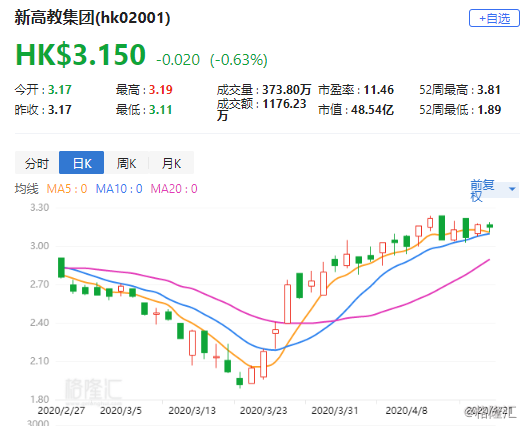This screenshot has height=426, width=524.
Task: Click the 今开 value 3.17
Action: click(x=60, y=90)
